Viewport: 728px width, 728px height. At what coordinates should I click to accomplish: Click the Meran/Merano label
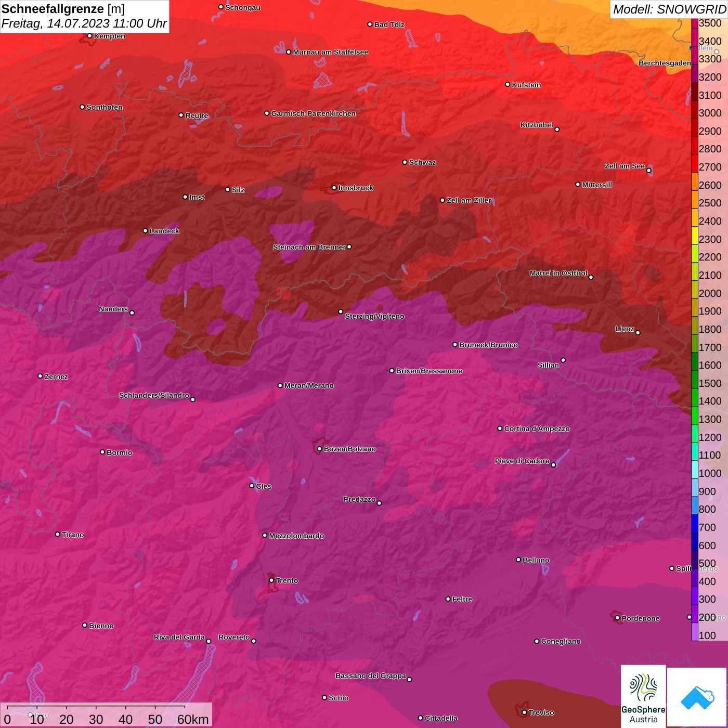[309, 385]
